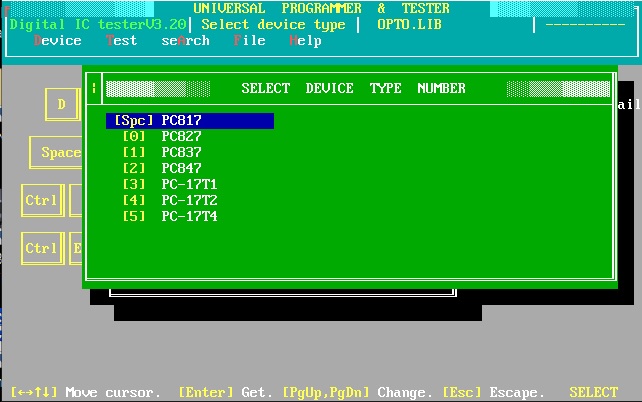Select device PC-17T2
Viewport: 642px width, 402px height.
pyautogui.click(x=170, y=200)
